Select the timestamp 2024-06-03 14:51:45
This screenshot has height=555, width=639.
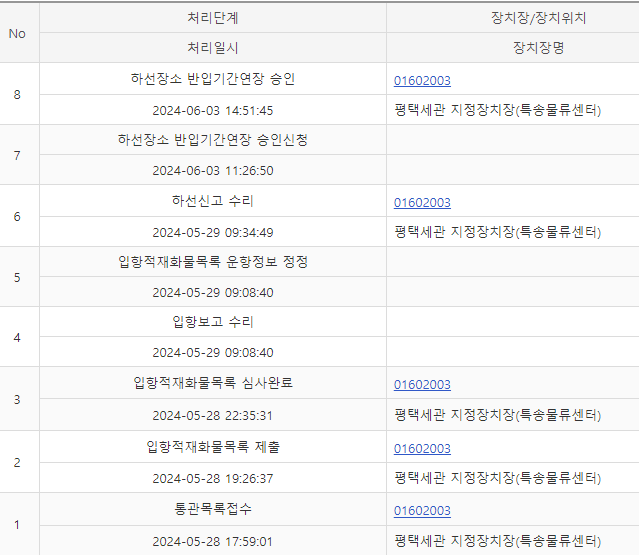(x=213, y=110)
